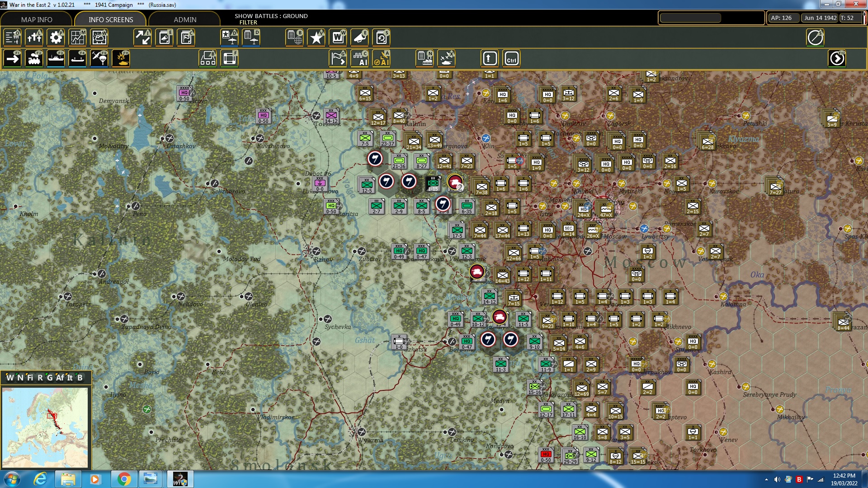
Task: Select the Soviet 47=X counter at Moscow
Action: [606, 210]
